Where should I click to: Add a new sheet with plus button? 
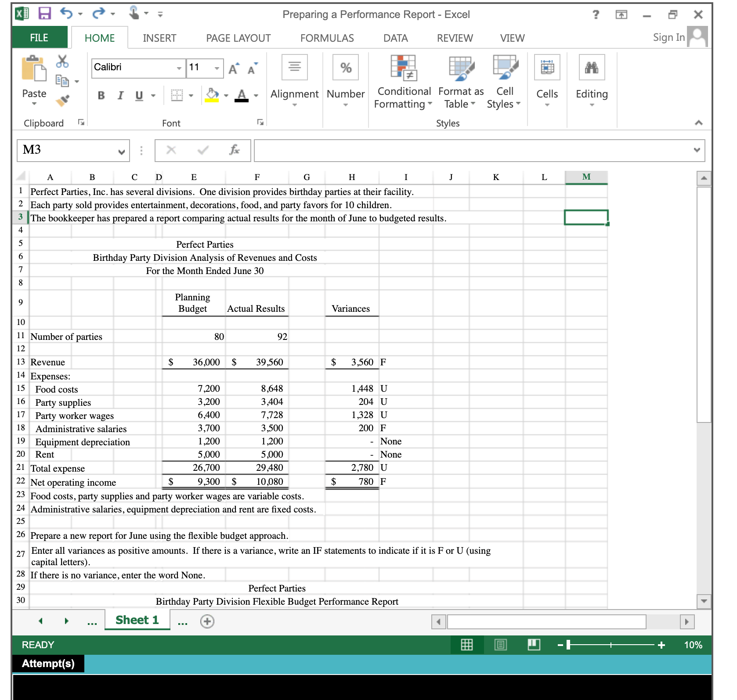coord(207,621)
